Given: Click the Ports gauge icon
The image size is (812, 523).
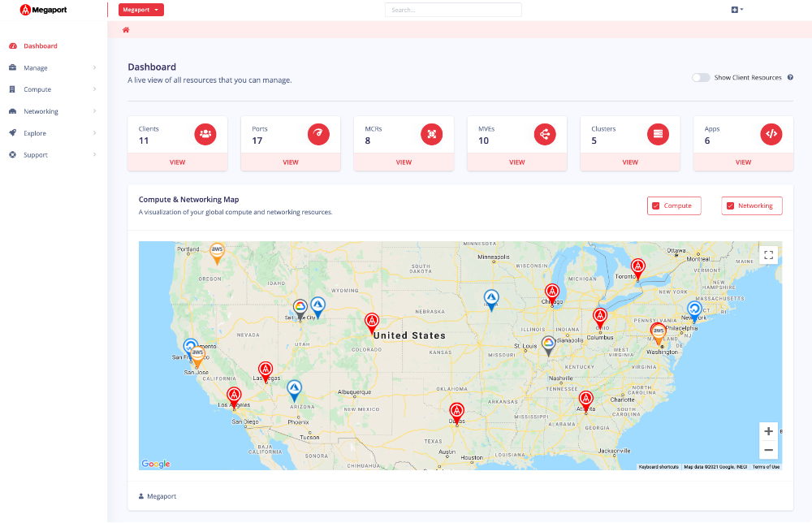Looking at the screenshot, I should [x=318, y=134].
